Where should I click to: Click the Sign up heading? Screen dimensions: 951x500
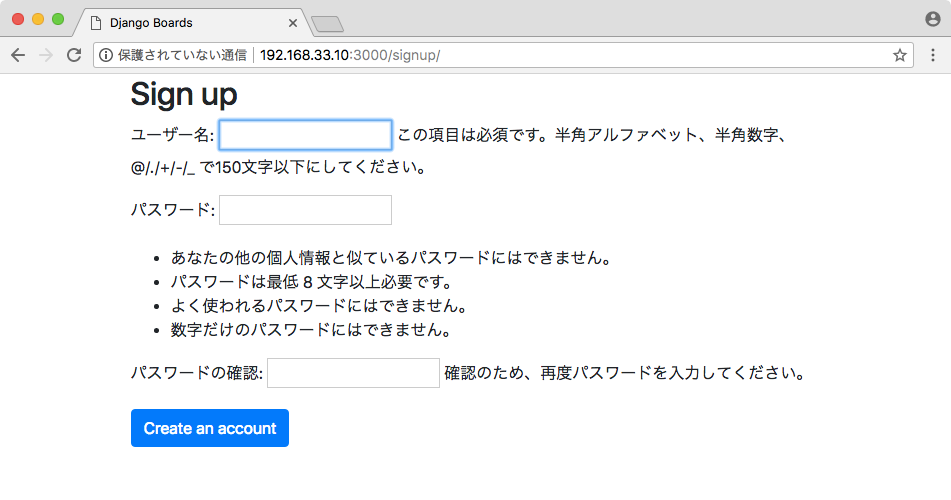[184, 95]
